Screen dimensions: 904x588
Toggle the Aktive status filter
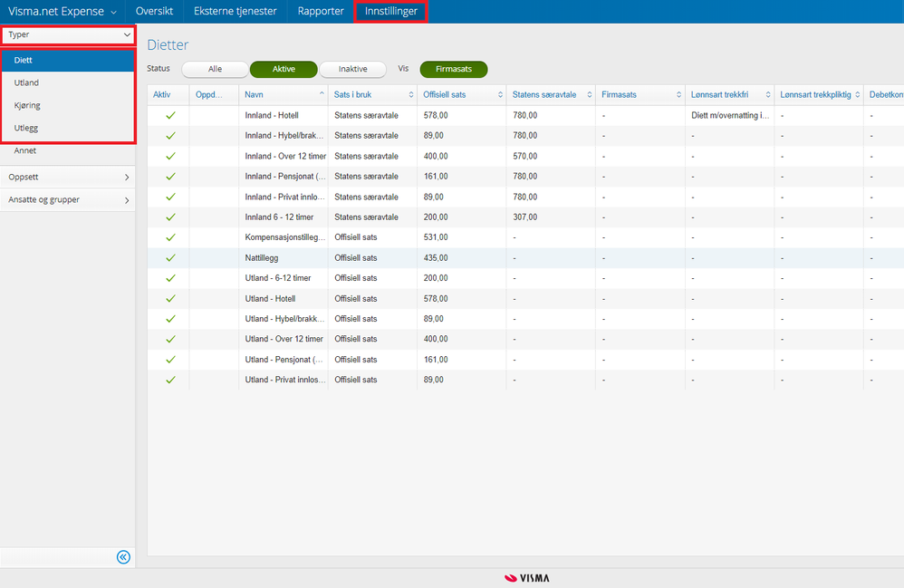(284, 69)
